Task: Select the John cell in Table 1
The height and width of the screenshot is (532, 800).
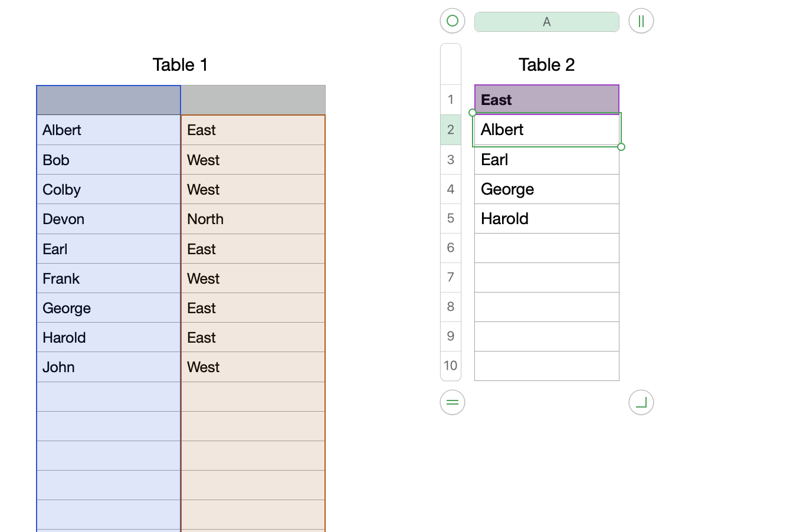Action: click(109, 367)
